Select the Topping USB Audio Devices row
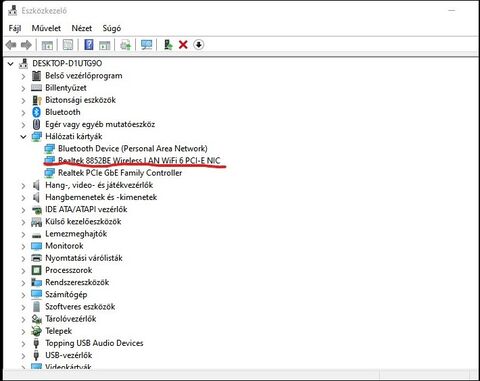This screenshot has height=381, width=480. point(94,343)
